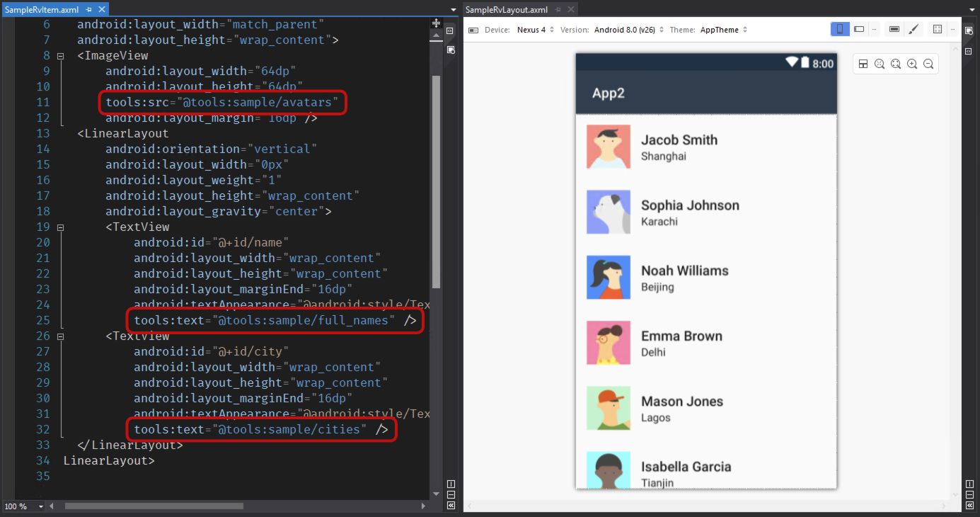Close the SampleRvLayout.axml tab

point(570,10)
